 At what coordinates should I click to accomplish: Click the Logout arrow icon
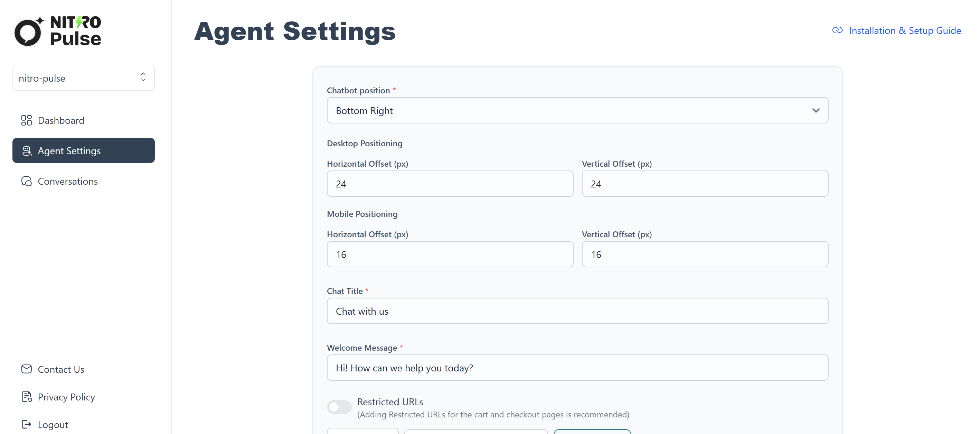click(x=26, y=424)
